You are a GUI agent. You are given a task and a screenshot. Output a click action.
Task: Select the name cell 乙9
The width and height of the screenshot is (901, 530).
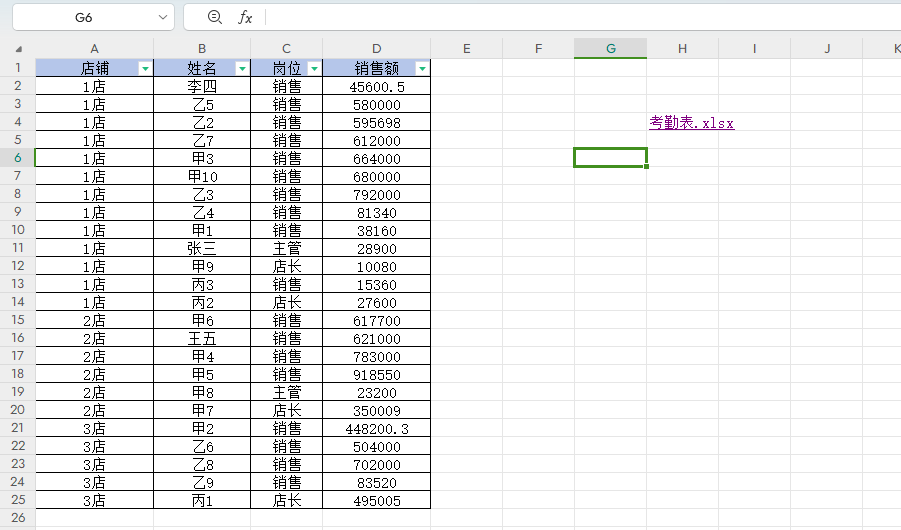coord(202,482)
